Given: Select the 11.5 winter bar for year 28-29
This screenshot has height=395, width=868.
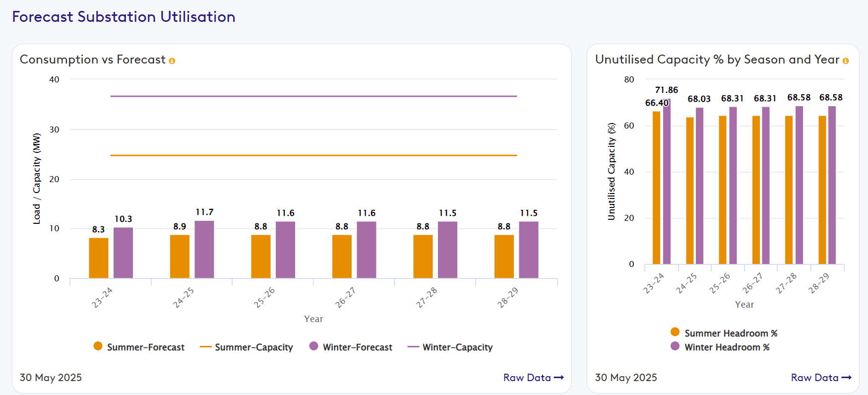Looking at the screenshot, I should pos(528,250).
